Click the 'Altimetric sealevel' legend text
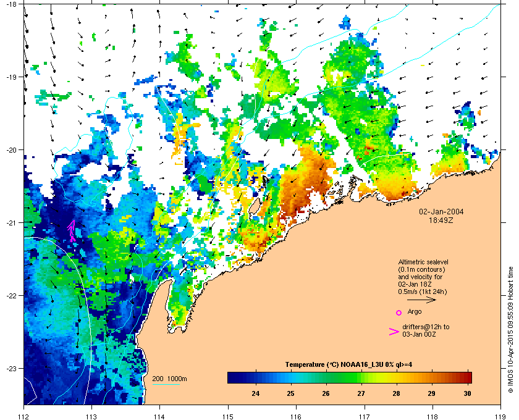Screen dimensions: 519x420 (423, 262)
